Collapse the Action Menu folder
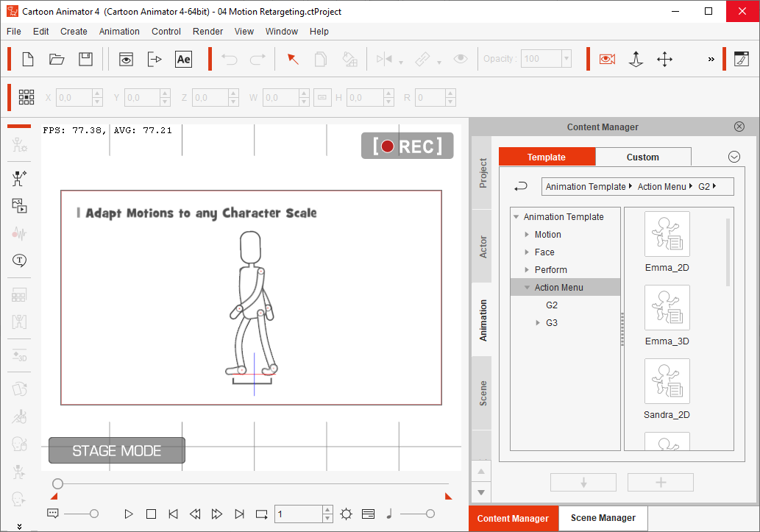The height and width of the screenshot is (532, 760). [527, 288]
